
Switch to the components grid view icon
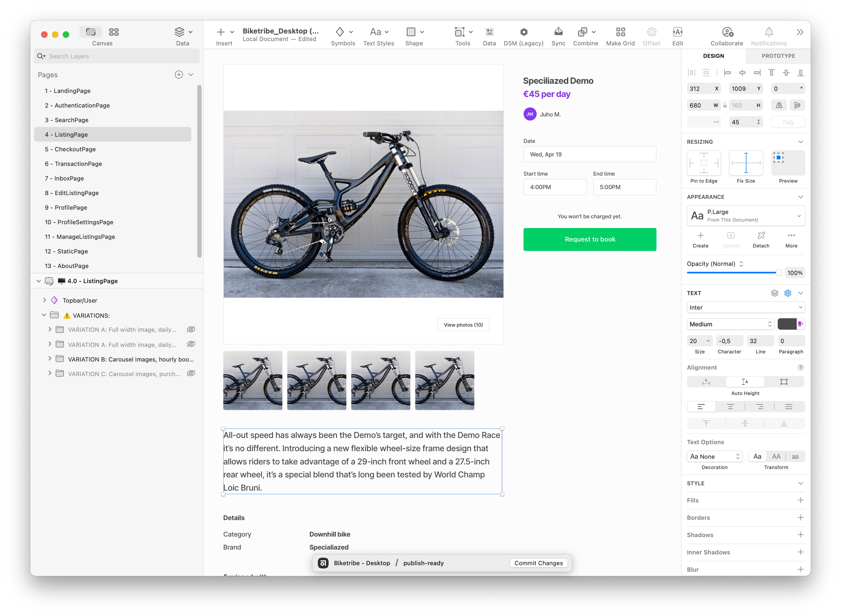[114, 32]
